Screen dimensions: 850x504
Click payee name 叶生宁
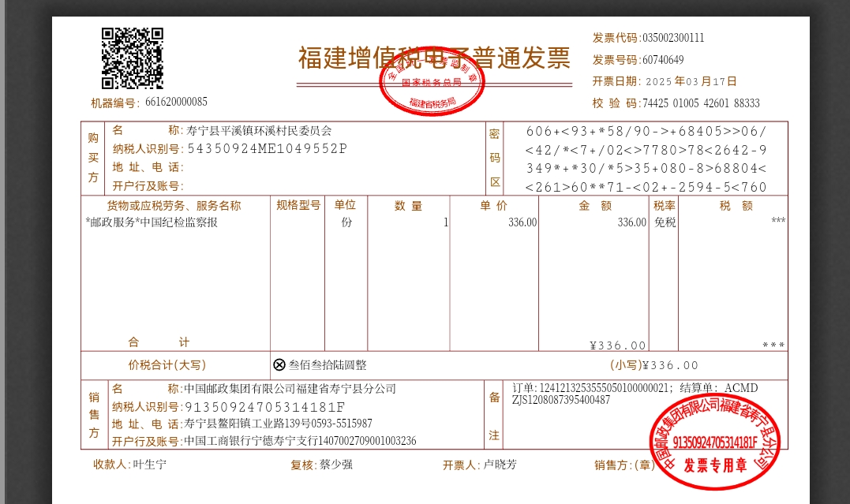point(150,465)
